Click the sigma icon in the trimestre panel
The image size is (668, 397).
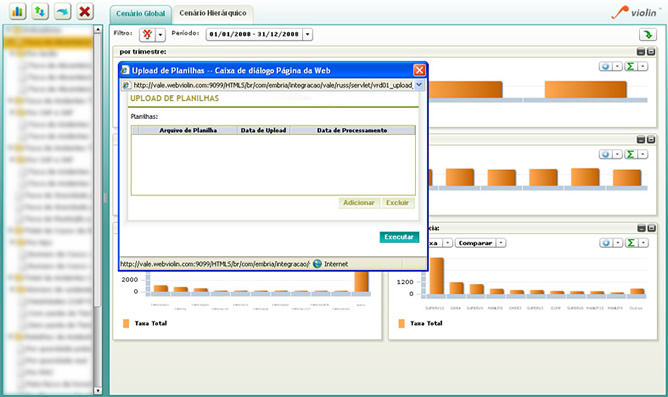631,66
